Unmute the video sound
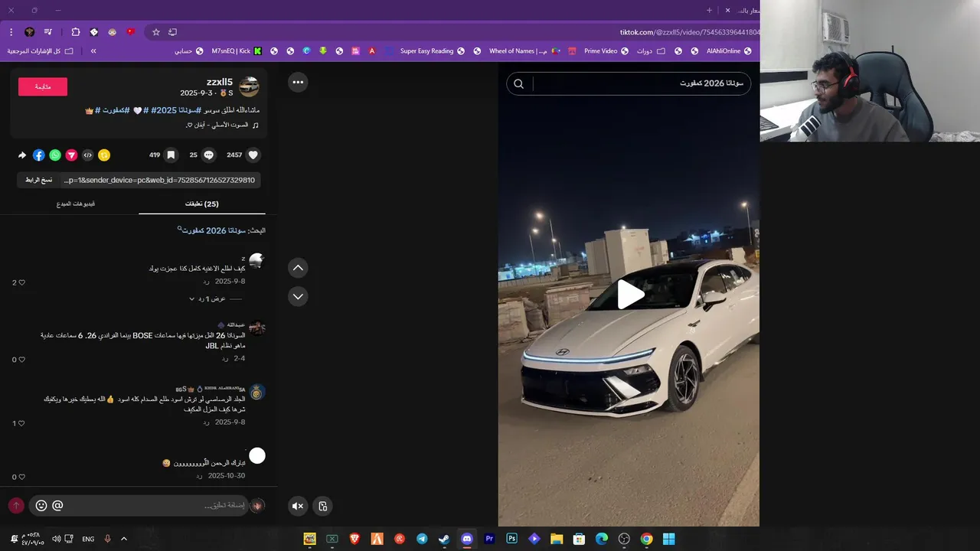The height and width of the screenshot is (551, 980). pyautogui.click(x=298, y=506)
